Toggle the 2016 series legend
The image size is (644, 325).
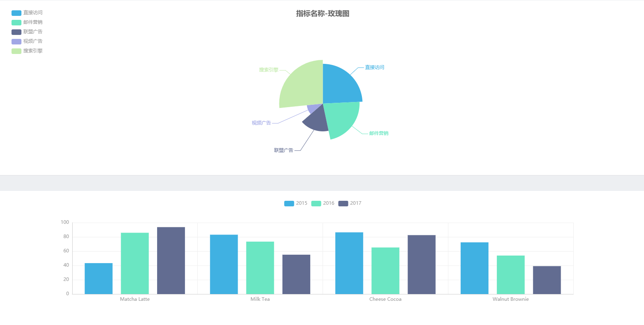point(323,203)
